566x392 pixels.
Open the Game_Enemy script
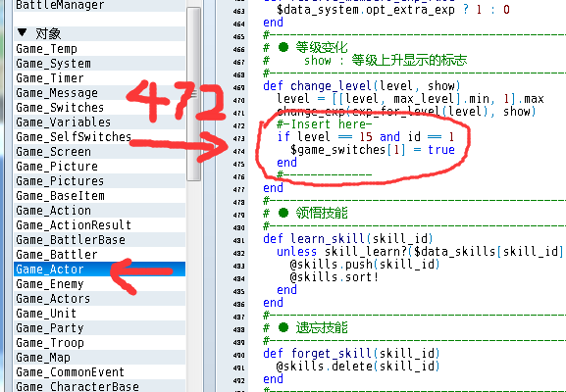pyautogui.click(x=99, y=284)
